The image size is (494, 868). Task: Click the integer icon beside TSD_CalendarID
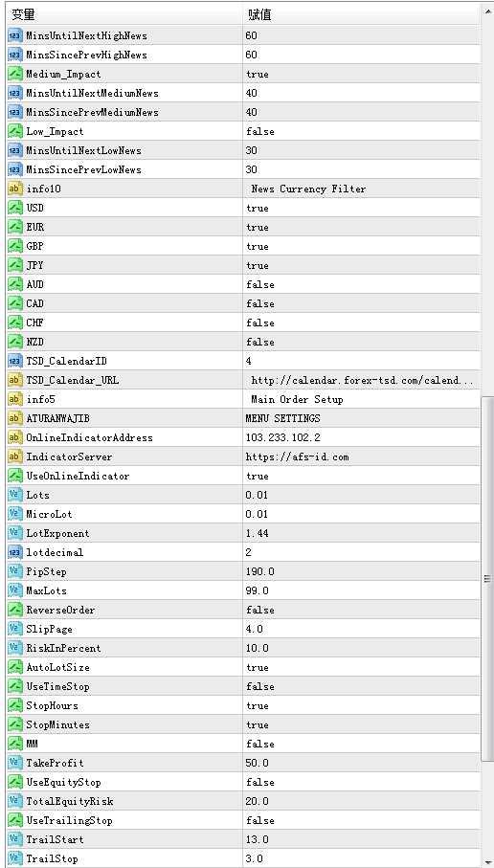pos(15,362)
